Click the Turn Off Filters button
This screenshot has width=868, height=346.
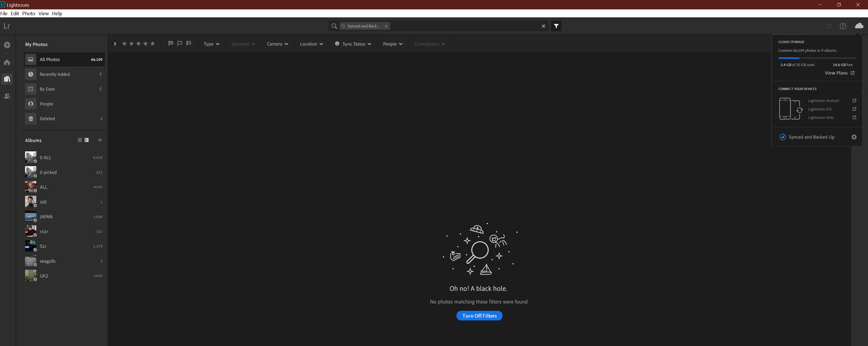point(479,316)
